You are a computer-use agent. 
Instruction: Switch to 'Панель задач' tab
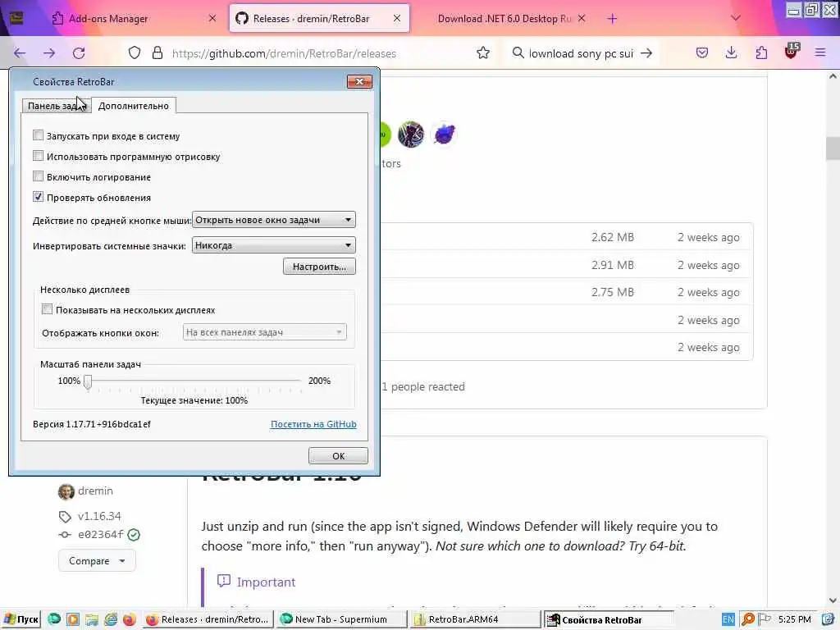click(57, 106)
